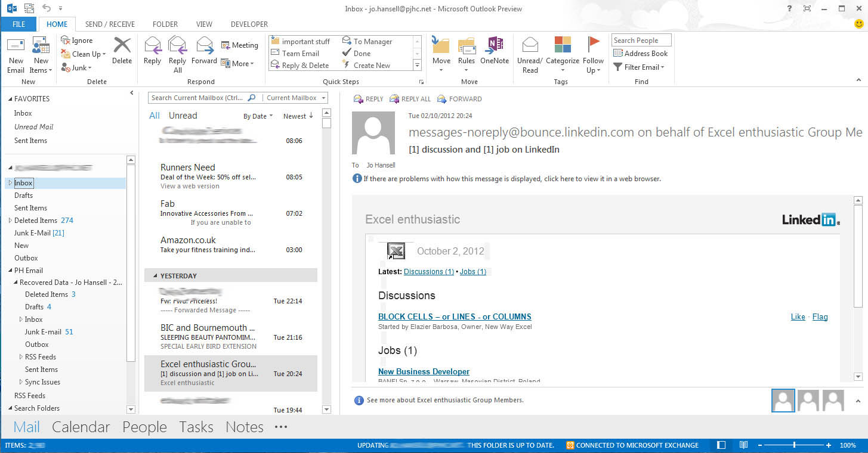868x453 pixels.
Task: Expand the Sync Issues folder
Action: point(21,382)
